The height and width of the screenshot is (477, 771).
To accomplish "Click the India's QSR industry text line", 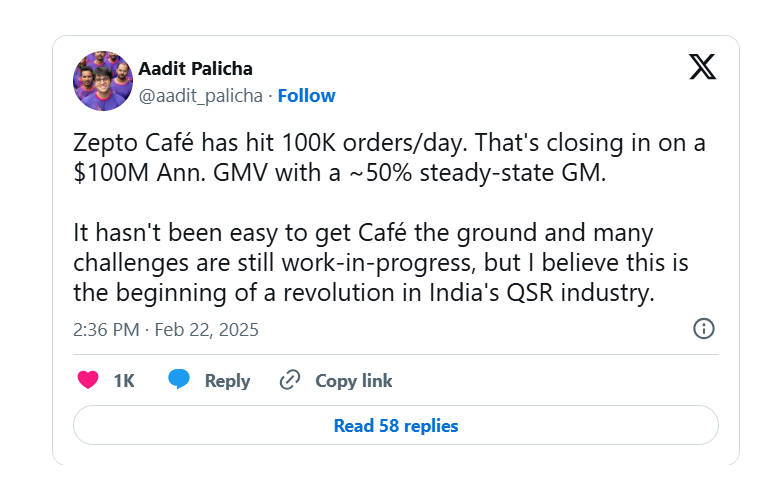I will point(364,293).
